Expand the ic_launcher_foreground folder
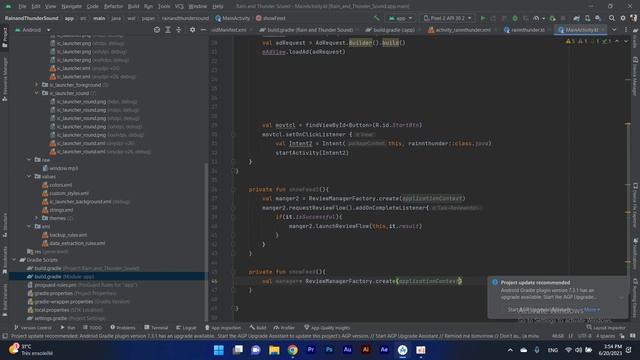This screenshot has width=640, height=360. pyautogui.click(x=36, y=85)
